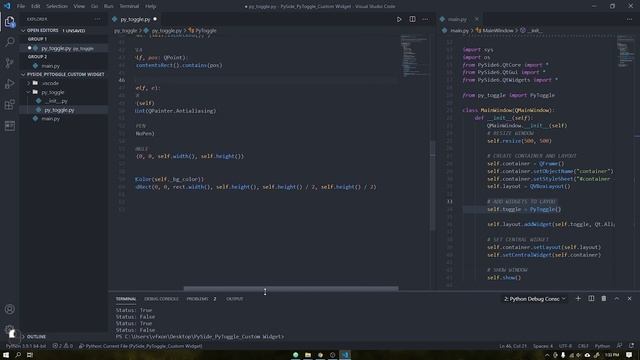Change encoding via UTF-8 status item

(x=565, y=346)
